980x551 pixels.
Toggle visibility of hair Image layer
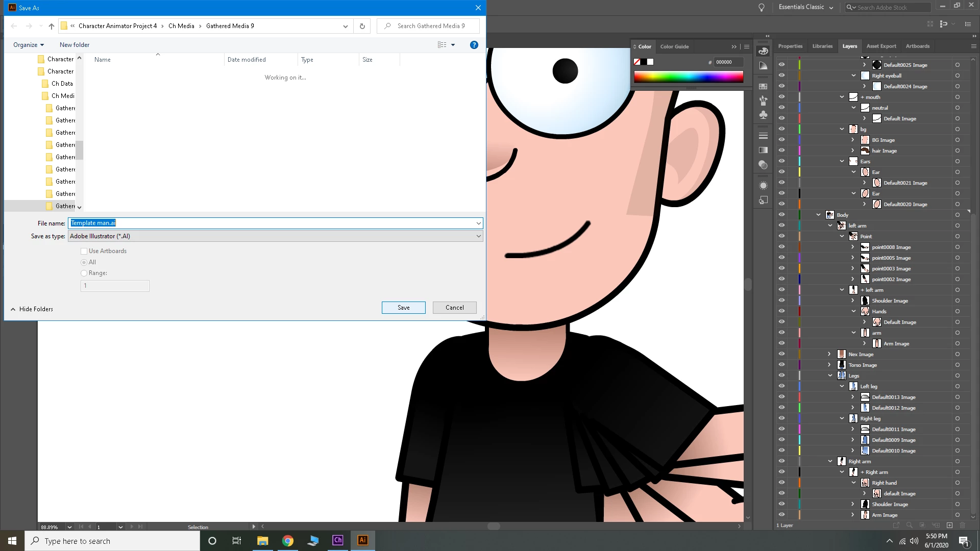[x=781, y=151]
